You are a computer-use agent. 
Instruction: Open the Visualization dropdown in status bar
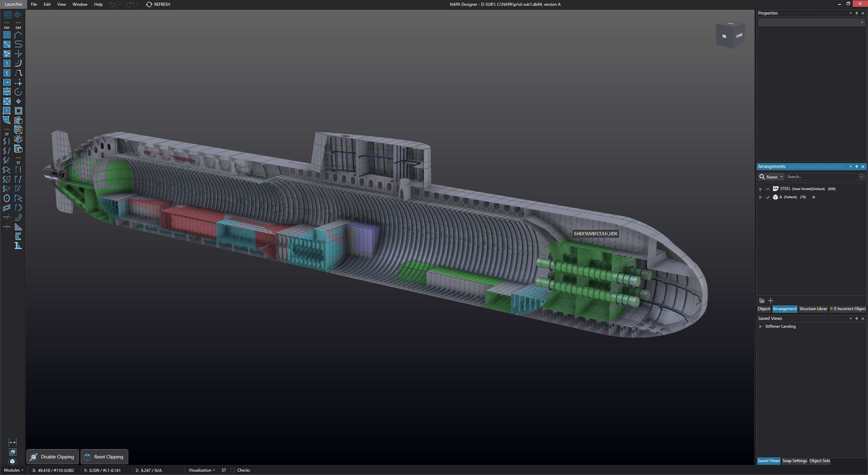click(x=202, y=470)
